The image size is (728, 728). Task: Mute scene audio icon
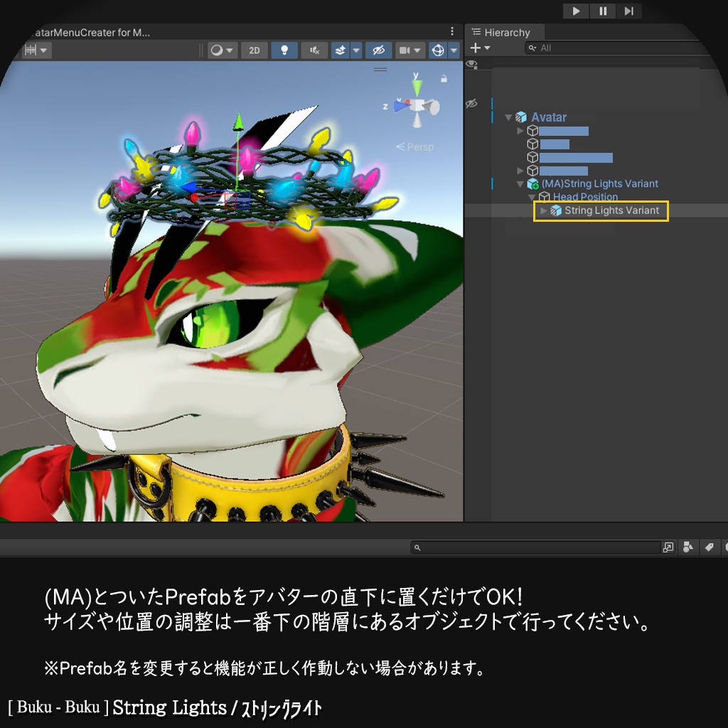(x=315, y=50)
